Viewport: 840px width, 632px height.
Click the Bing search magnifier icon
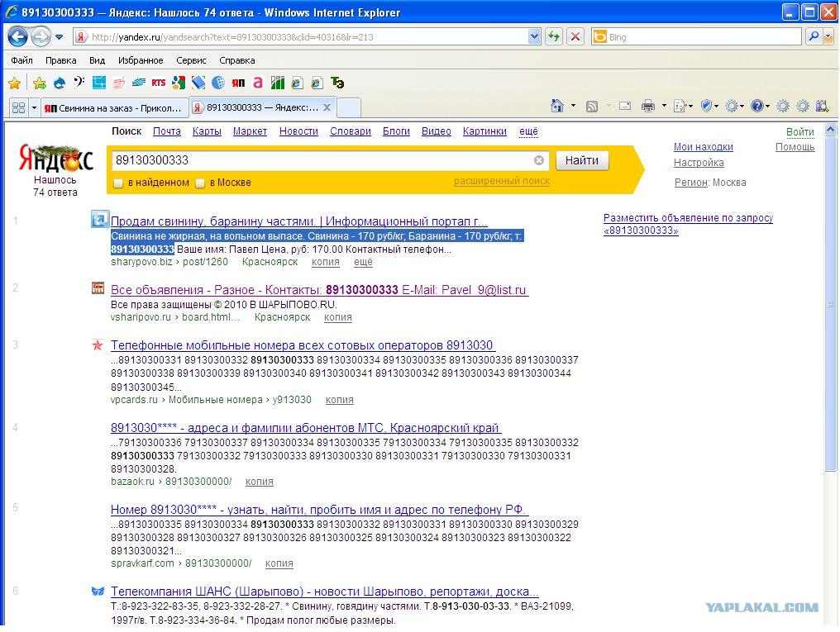(814, 37)
